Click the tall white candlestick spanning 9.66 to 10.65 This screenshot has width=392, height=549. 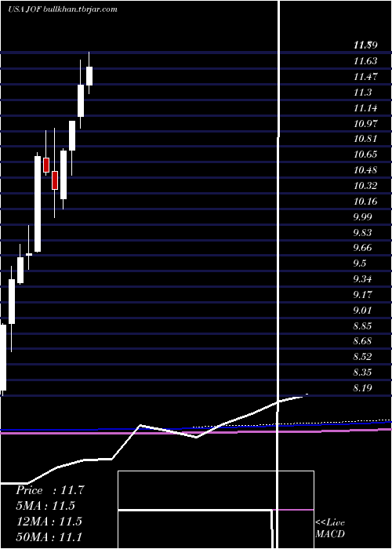(x=38, y=204)
